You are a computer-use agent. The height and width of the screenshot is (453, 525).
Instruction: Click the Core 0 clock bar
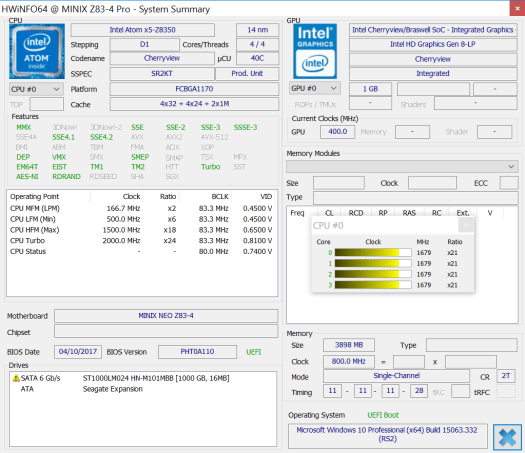(x=373, y=253)
